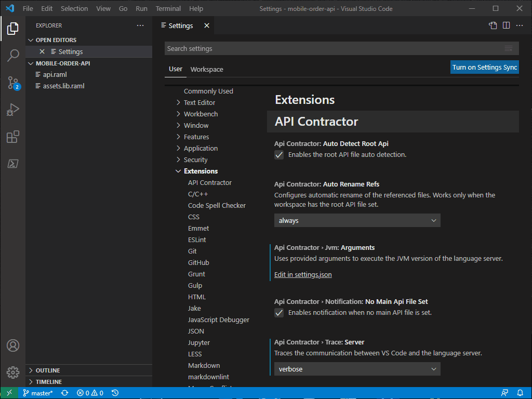
Task: Open the Terminal menu
Action: [168, 8]
